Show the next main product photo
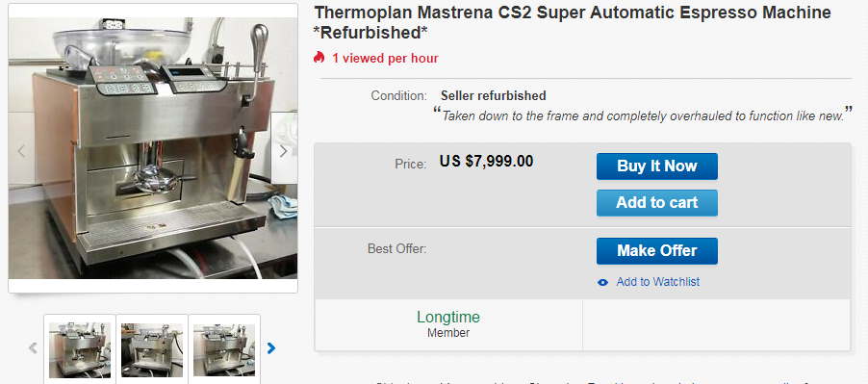 284,151
